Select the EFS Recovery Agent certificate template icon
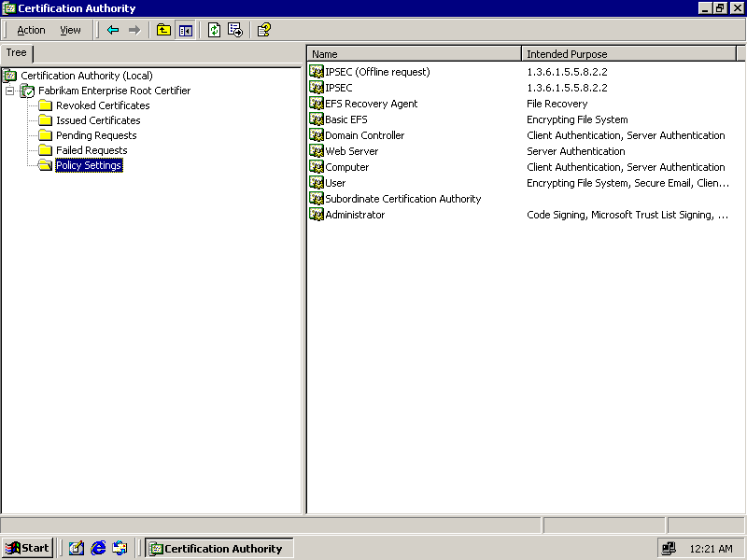This screenshot has height=560, width=747. [317, 104]
